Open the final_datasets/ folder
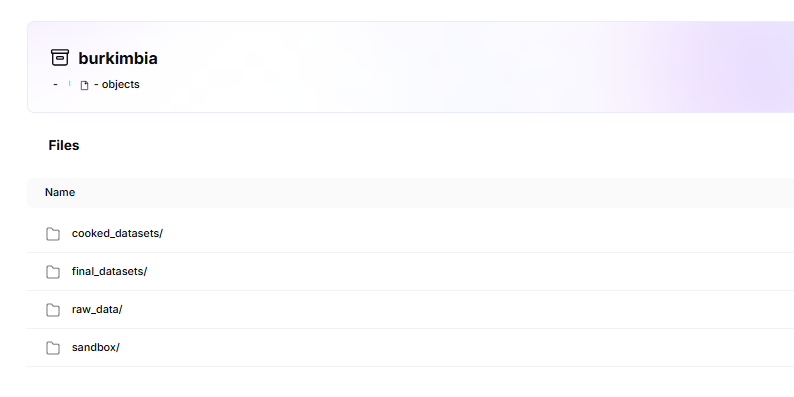Screen dimensions: 794x397 (x=109, y=271)
